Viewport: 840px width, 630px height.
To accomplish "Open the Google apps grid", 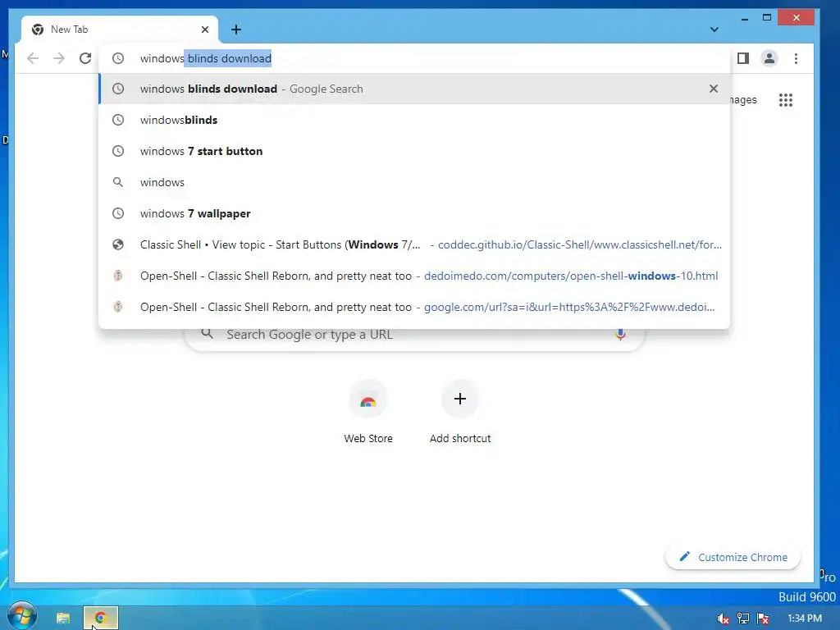I will (785, 99).
